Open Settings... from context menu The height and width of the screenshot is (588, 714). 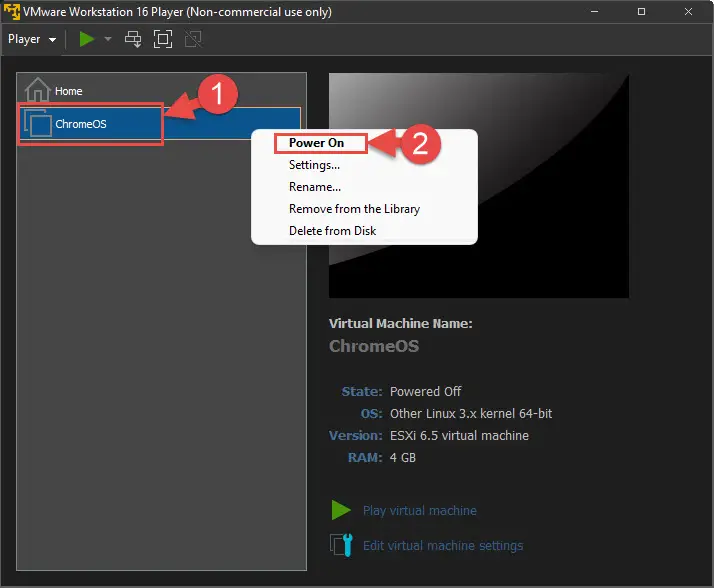[315, 165]
